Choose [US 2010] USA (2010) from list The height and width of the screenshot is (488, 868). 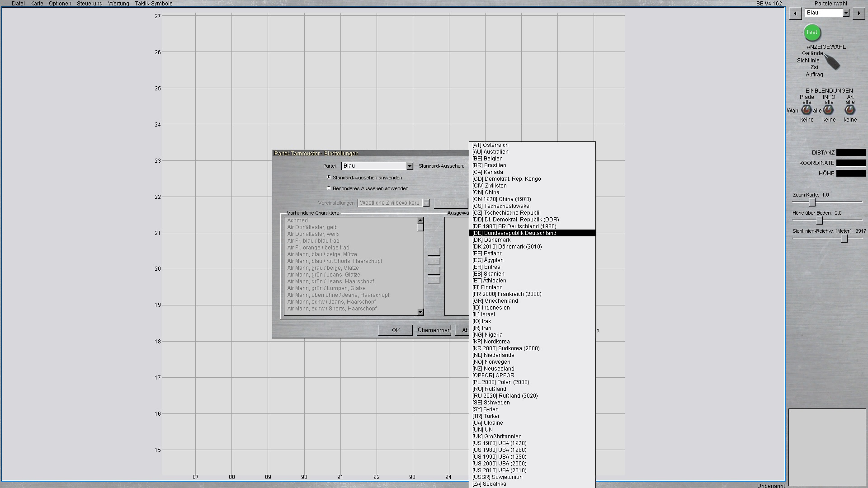[x=499, y=470]
